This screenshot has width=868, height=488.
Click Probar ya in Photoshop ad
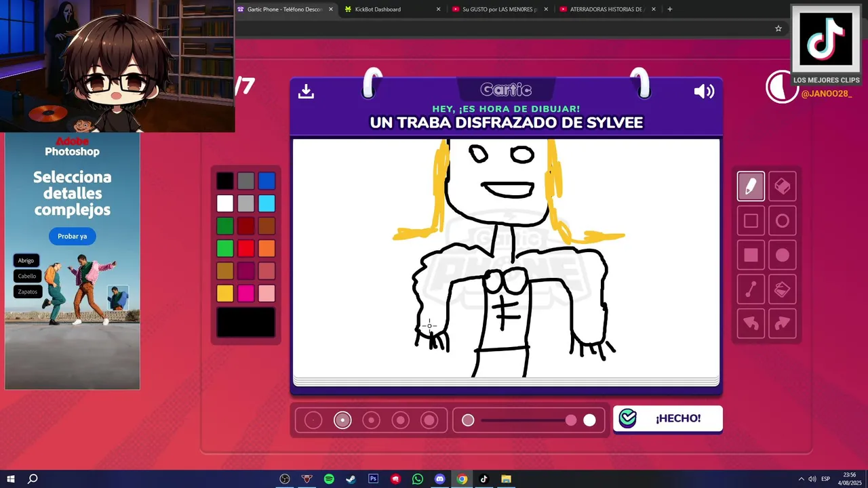(x=72, y=237)
